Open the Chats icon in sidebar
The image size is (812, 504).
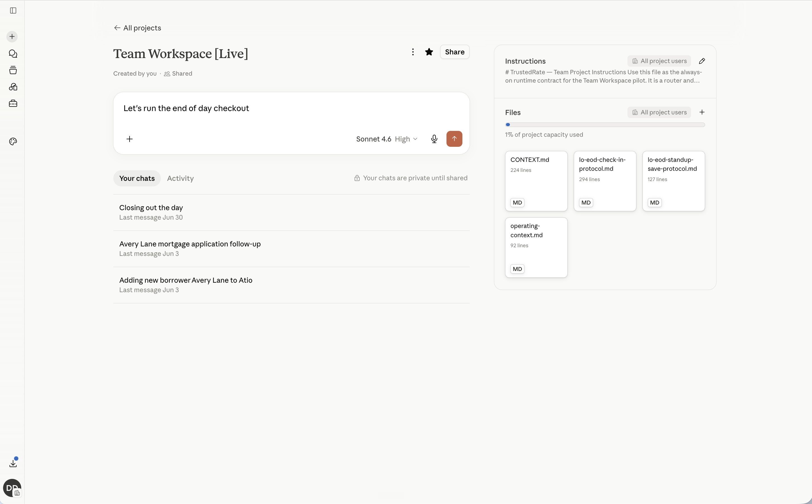click(13, 54)
